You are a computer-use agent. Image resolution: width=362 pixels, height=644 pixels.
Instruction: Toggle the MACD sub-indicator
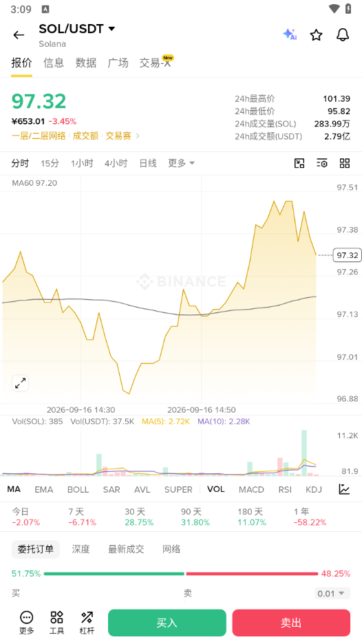click(251, 489)
